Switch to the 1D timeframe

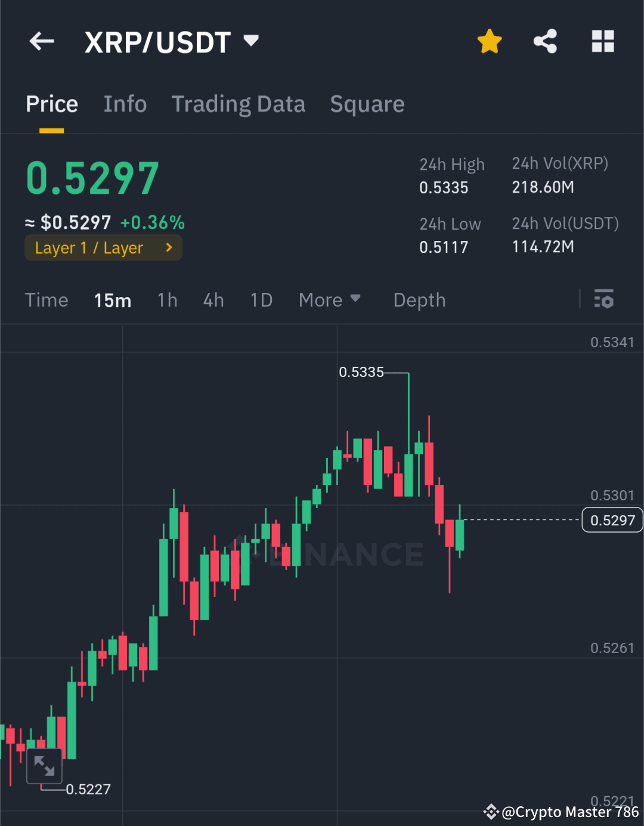click(261, 300)
